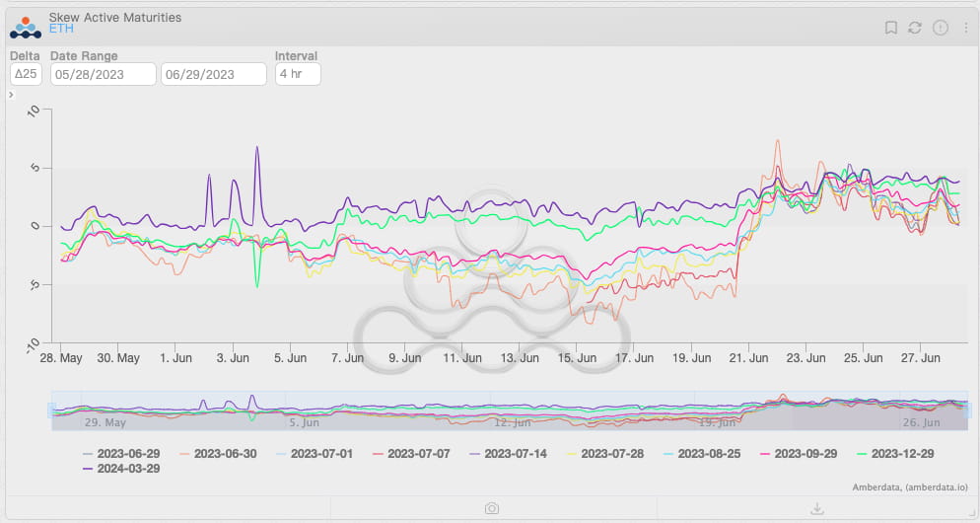980x523 pixels.
Task: Refresh the Skew Active Maturities chart
Action: point(915,28)
